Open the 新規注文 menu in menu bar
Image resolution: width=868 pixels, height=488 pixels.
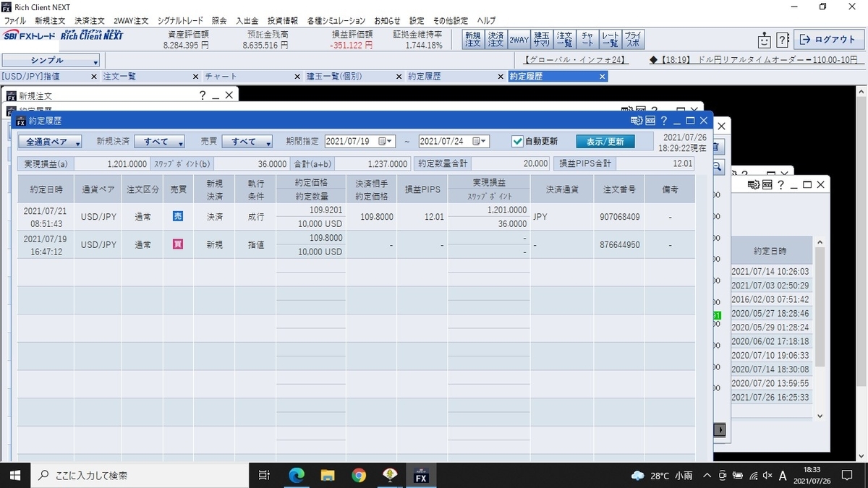pos(50,21)
